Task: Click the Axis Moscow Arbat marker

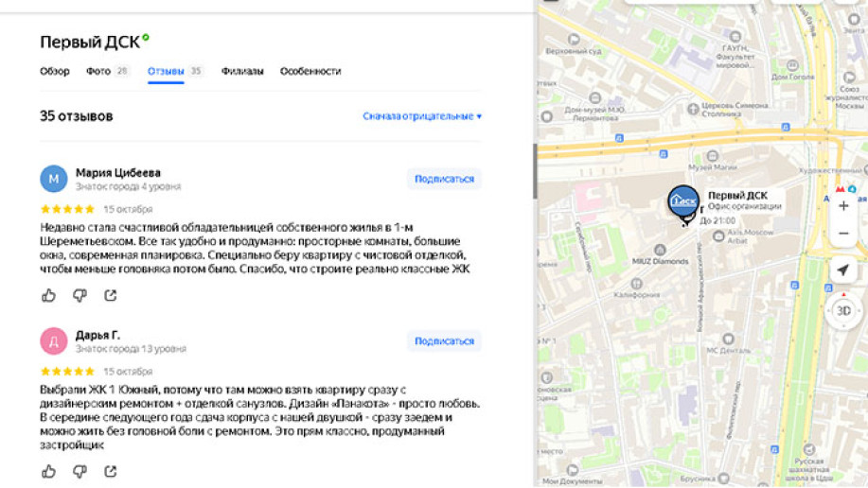Action: pyautogui.click(x=718, y=236)
